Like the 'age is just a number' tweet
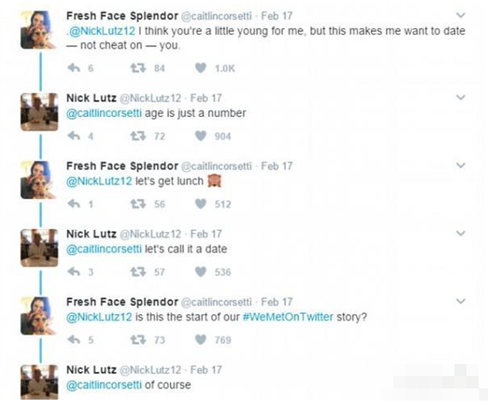Viewport: 488px width, 410px height. (201, 136)
